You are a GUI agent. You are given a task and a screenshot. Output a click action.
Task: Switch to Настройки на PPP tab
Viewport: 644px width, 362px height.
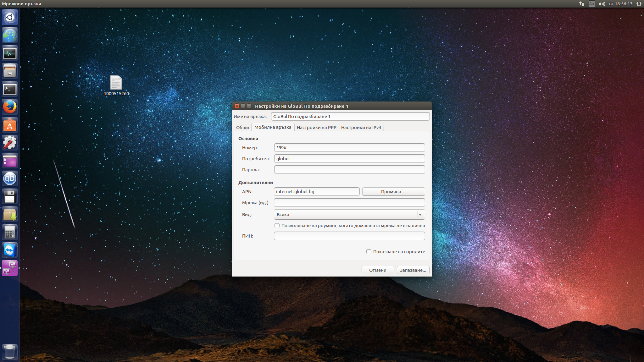point(316,128)
